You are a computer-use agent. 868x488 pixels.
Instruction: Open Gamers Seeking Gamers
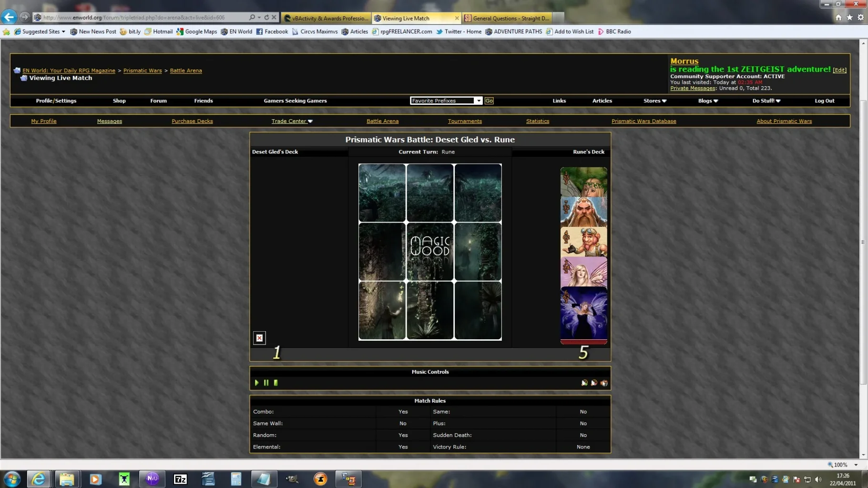(296, 101)
